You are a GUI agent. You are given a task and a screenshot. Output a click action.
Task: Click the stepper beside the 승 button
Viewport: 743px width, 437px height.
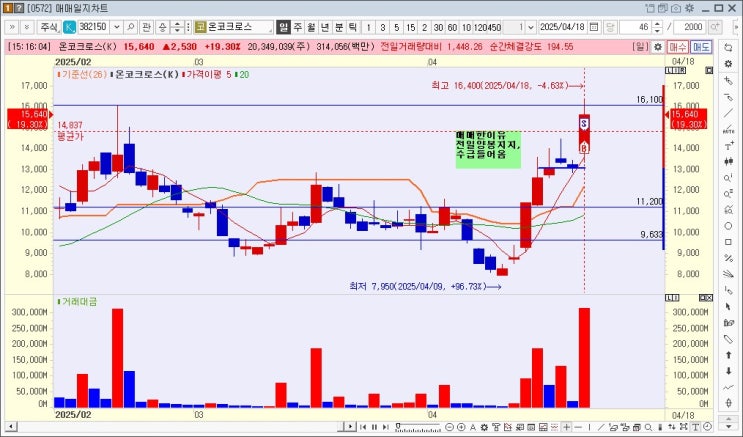coord(177,27)
